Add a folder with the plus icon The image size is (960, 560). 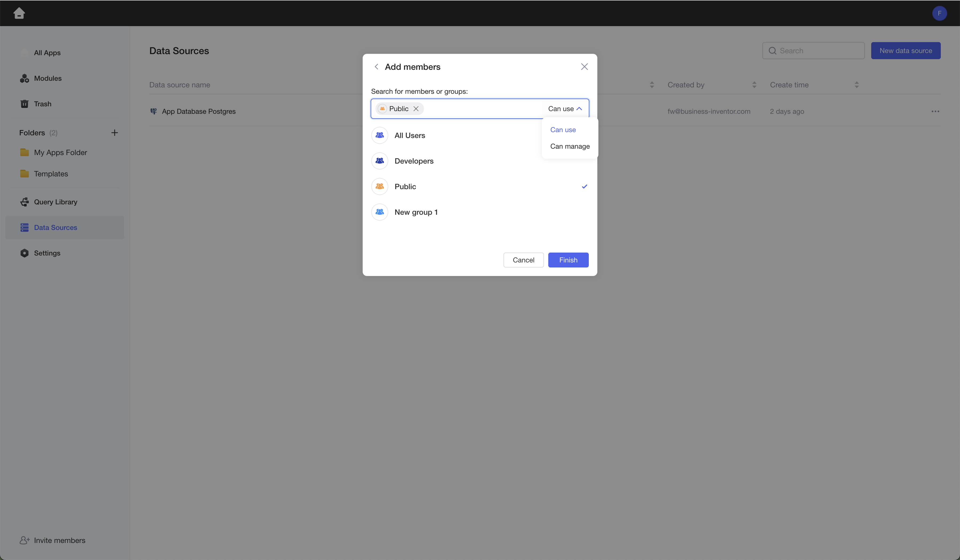[x=114, y=133]
